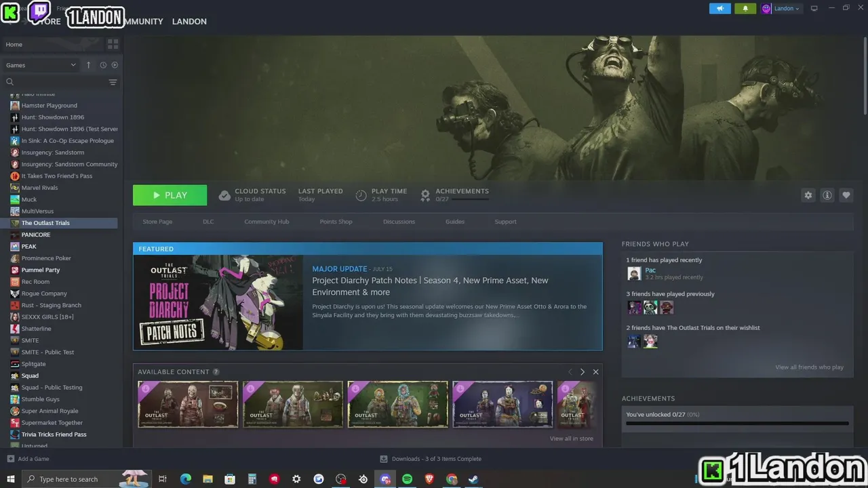Image resolution: width=868 pixels, height=488 pixels.
Task: Enter Big Picture mode via monitor icon
Action: click(x=814, y=8)
